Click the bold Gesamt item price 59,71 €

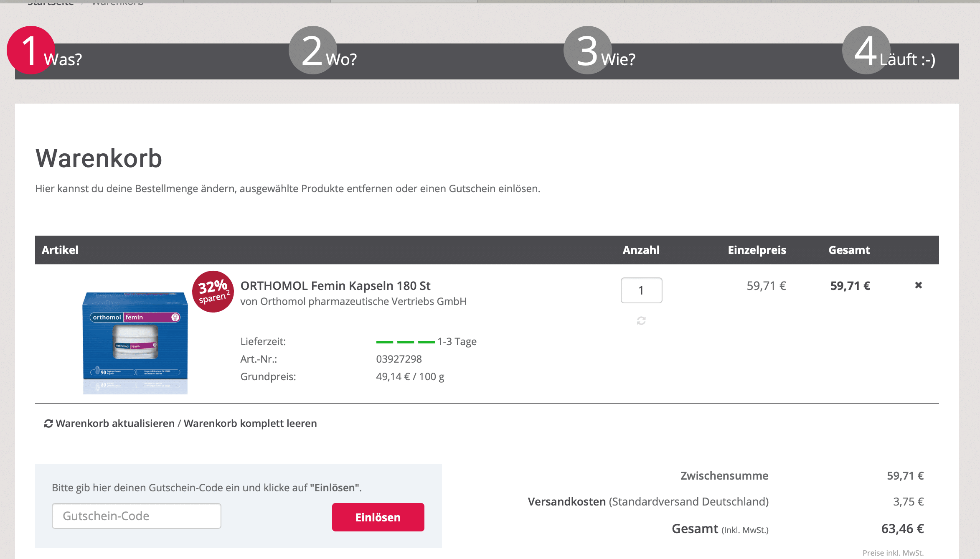pos(850,286)
